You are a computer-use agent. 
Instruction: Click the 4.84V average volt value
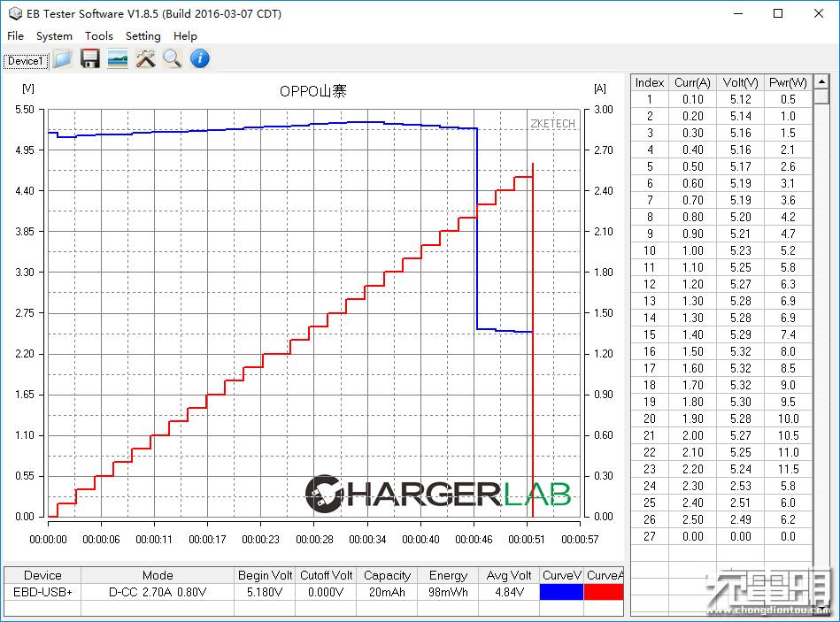[x=509, y=592]
